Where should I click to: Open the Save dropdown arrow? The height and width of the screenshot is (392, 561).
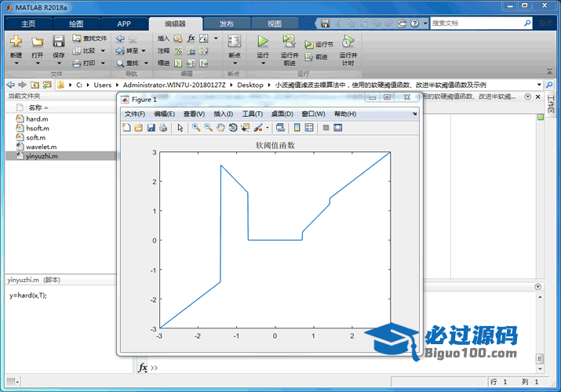(59, 64)
